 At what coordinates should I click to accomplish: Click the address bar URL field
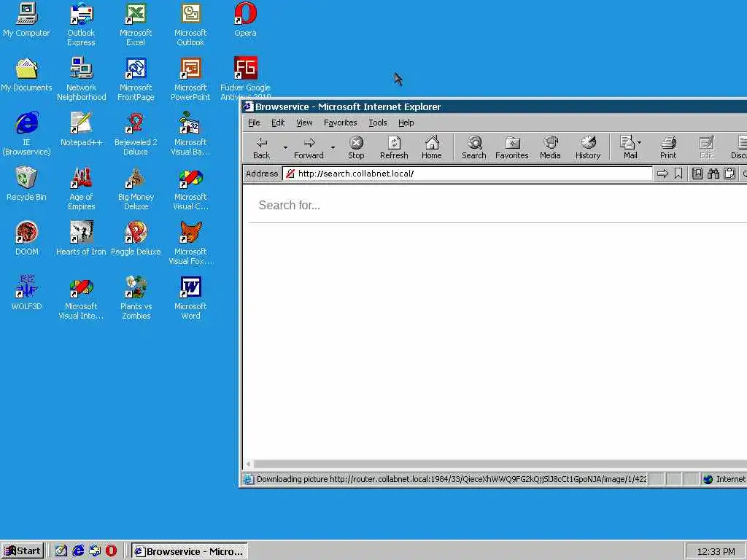tap(468, 174)
